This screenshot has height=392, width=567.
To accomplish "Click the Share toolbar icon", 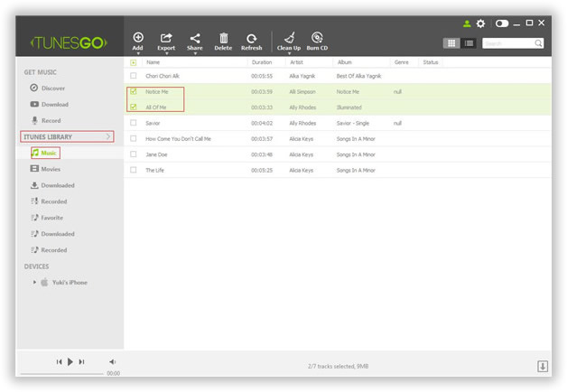I will [195, 38].
